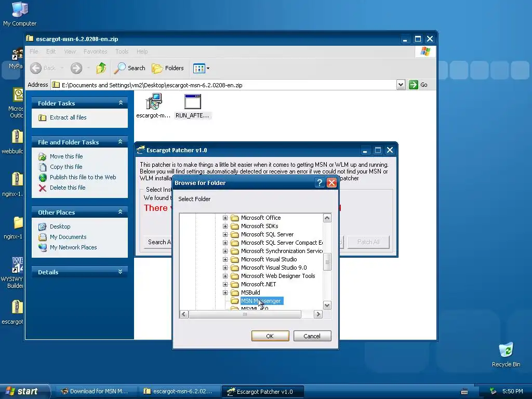This screenshot has height=399, width=532.
Task: Select the MSN Messenger folder
Action: (x=261, y=301)
